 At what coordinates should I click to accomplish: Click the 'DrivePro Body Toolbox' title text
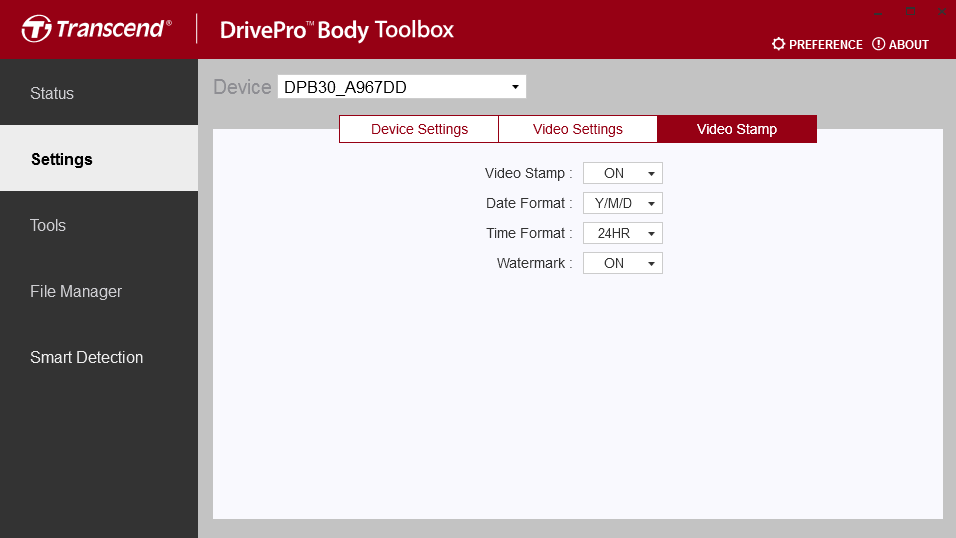point(337,30)
